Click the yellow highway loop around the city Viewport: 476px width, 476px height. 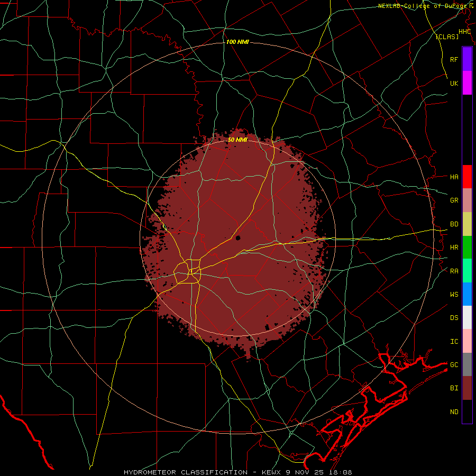(187, 271)
